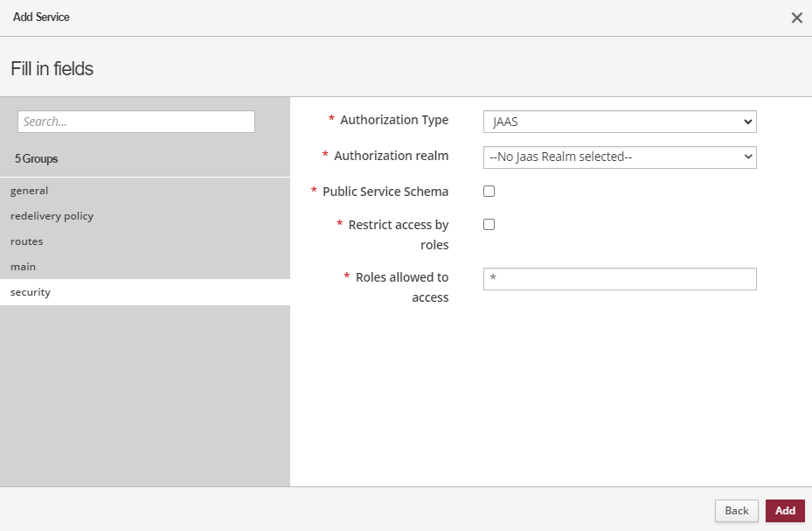The width and height of the screenshot is (812, 531).
Task: Click the Authorization realm label
Action: coord(391,156)
